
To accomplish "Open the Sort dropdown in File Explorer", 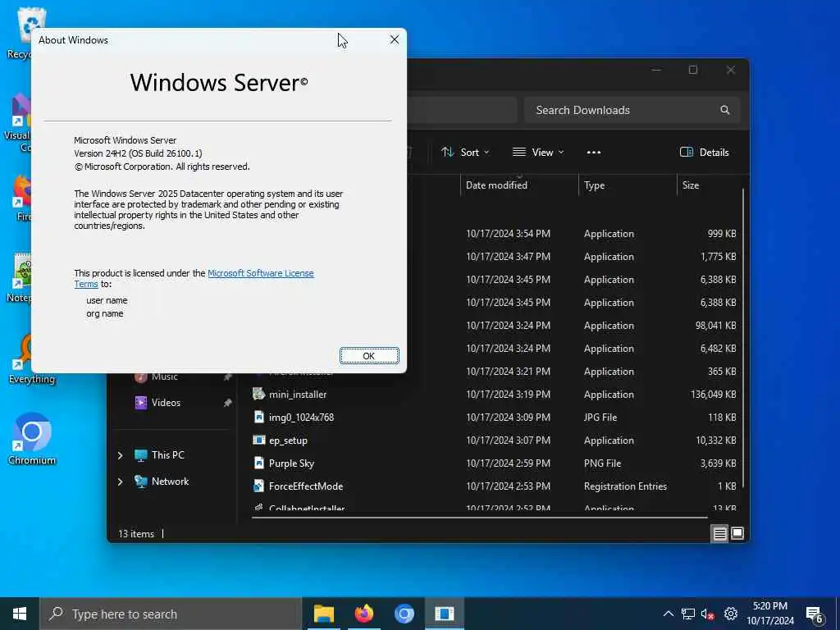I will pyautogui.click(x=465, y=152).
